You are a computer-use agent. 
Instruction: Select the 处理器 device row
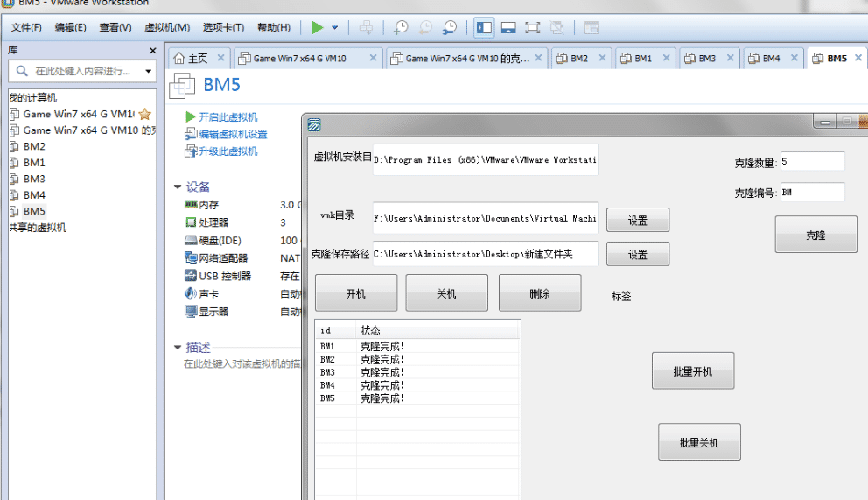coord(241,222)
